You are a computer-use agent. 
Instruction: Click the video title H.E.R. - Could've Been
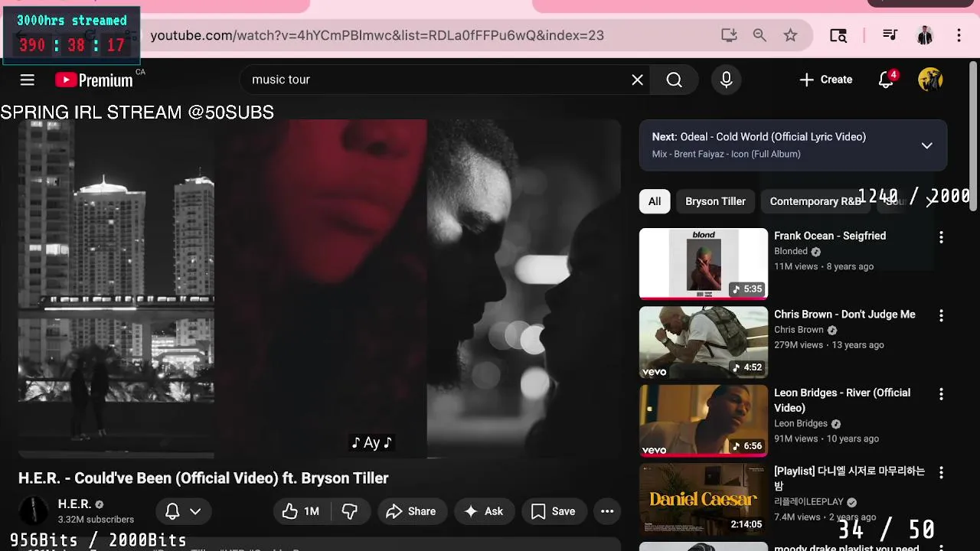pyautogui.click(x=204, y=478)
